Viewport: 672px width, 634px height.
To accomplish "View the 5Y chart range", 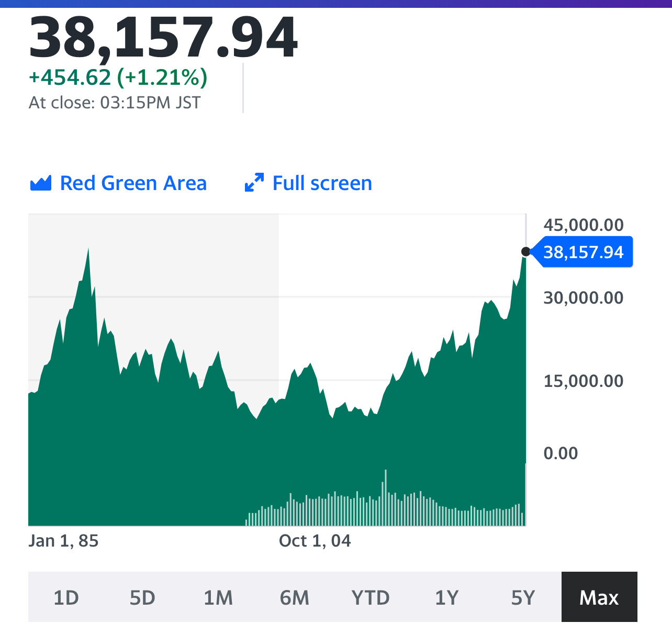I will click(523, 597).
